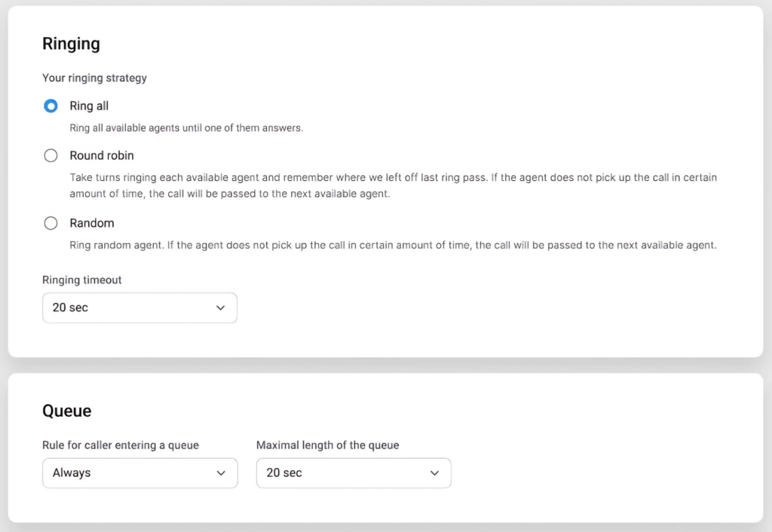The width and height of the screenshot is (772, 532).
Task: Open the Maximal length of the queue dropdown
Action: coord(354,472)
